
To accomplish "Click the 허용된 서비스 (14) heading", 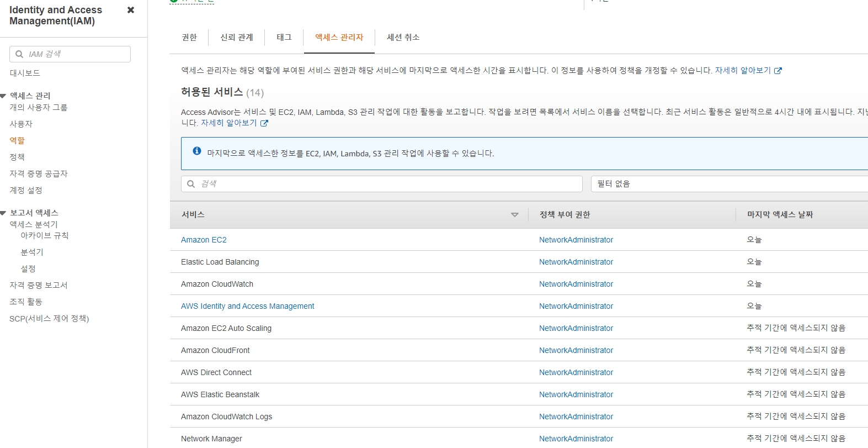I will (x=222, y=92).
